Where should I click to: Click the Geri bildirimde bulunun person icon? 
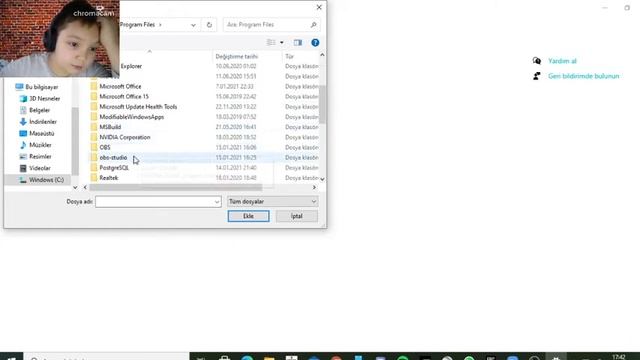(537, 76)
